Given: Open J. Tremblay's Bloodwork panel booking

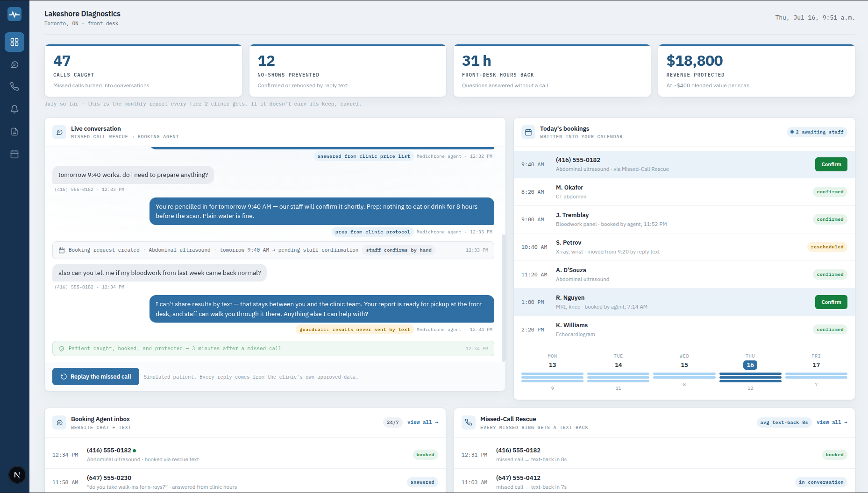Looking at the screenshot, I should 684,219.
